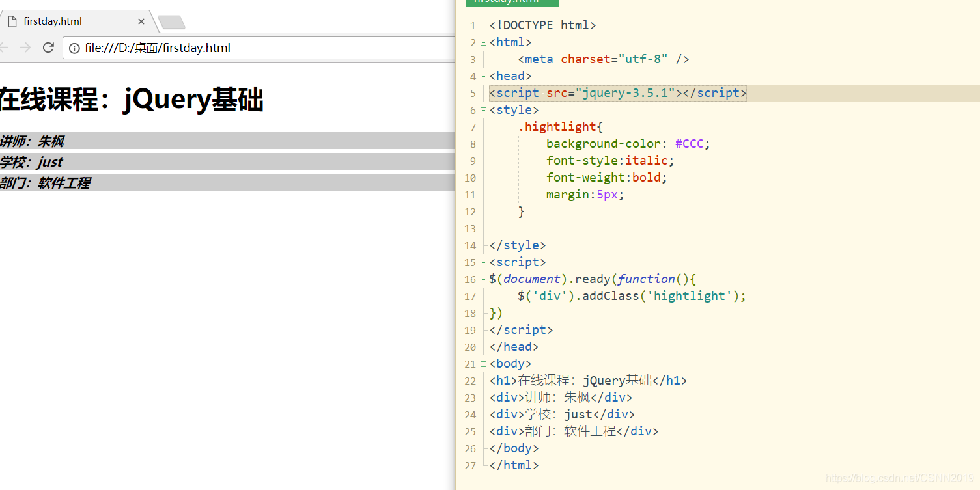980x490 pixels.
Task: Click the highlighted row 学校：just
Action: (227, 162)
